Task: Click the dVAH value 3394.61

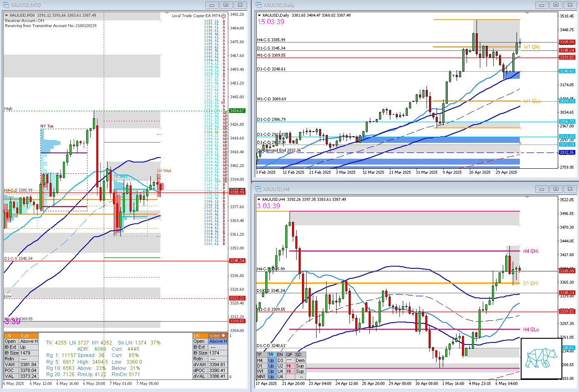Action: (x=218, y=365)
